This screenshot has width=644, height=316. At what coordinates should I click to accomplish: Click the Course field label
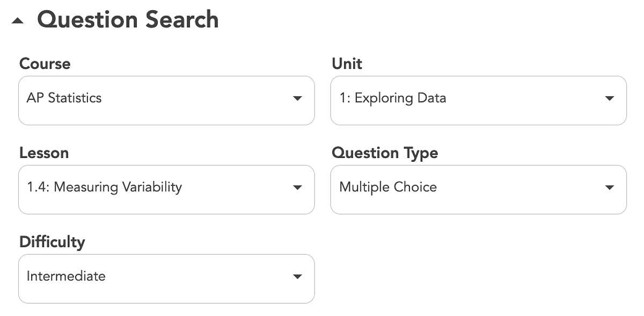(45, 64)
